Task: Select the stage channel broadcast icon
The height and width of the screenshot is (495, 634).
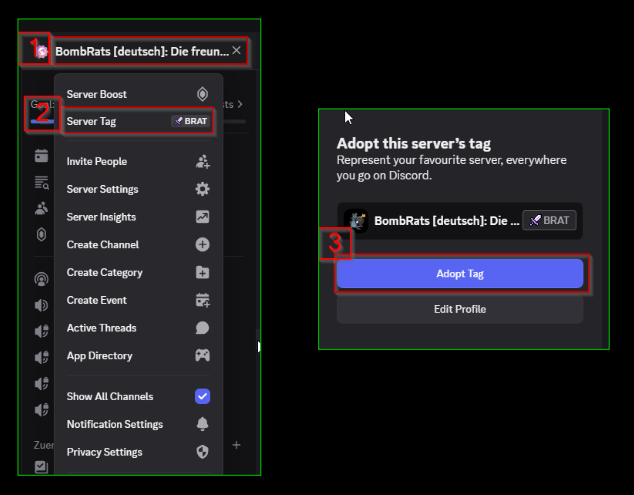Action: [41, 279]
